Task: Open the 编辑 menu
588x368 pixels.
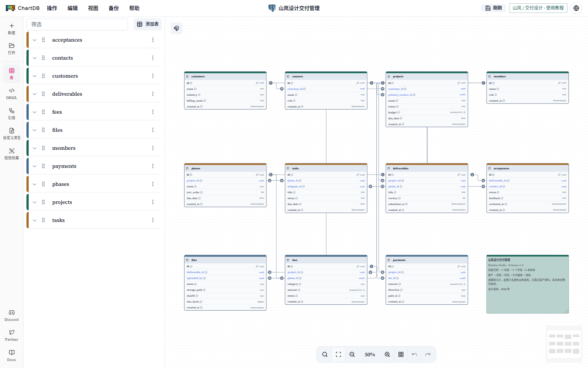Action: (72, 8)
